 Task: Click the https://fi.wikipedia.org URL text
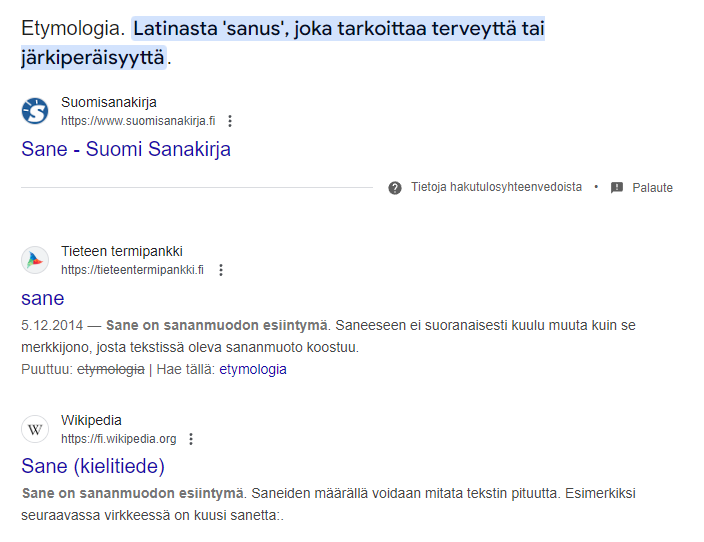119,439
